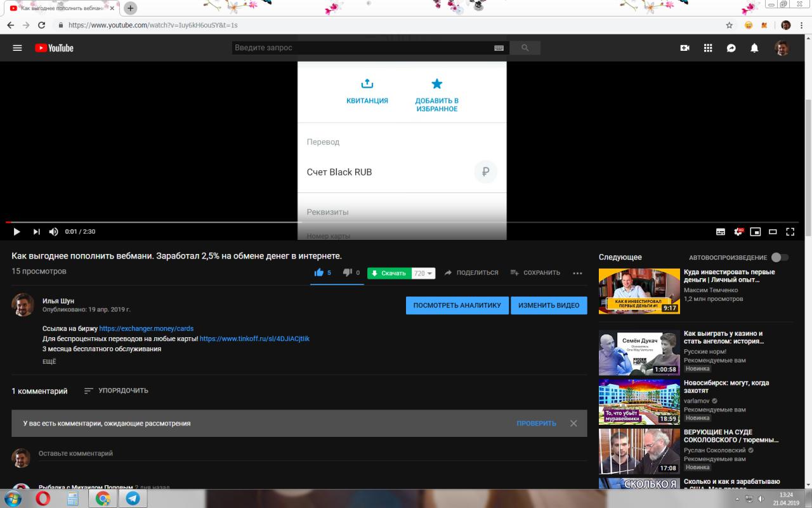Bookmark this page with star icon

click(x=730, y=25)
